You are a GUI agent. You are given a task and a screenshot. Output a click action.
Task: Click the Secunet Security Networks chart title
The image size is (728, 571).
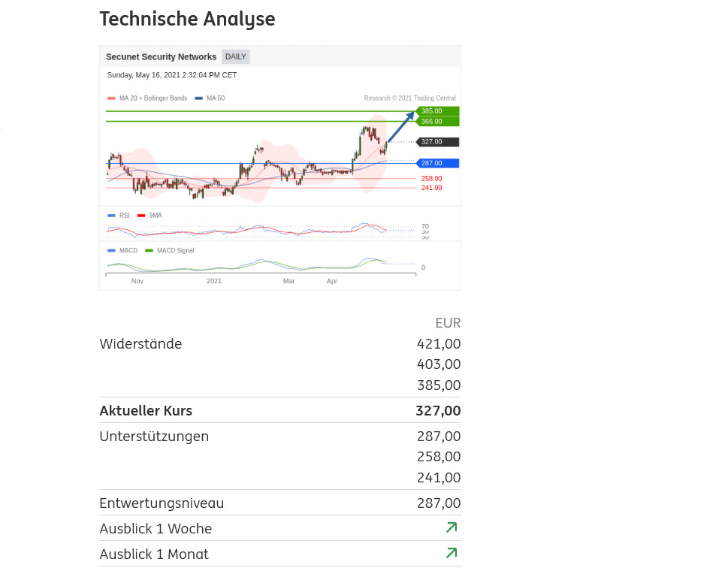pos(161,57)
